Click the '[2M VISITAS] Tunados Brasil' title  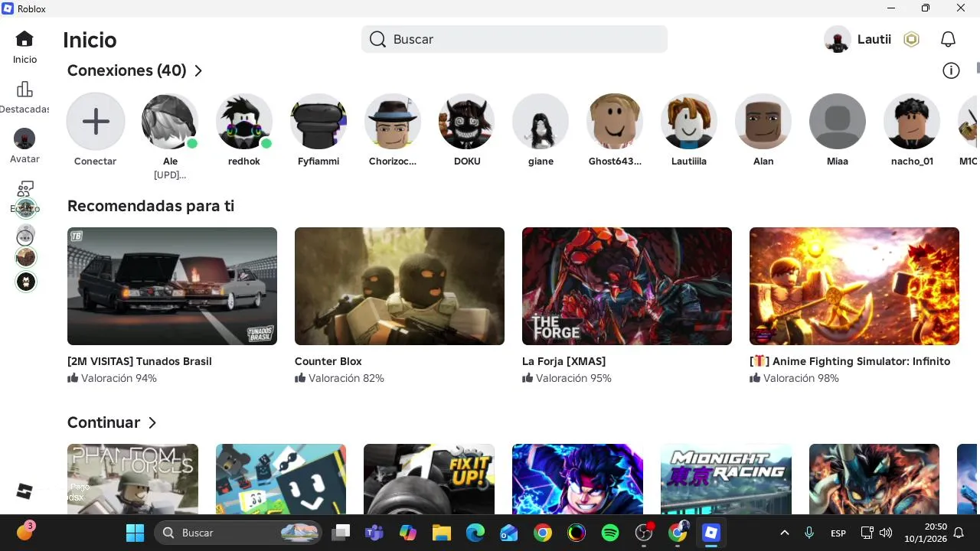point(139,361)
